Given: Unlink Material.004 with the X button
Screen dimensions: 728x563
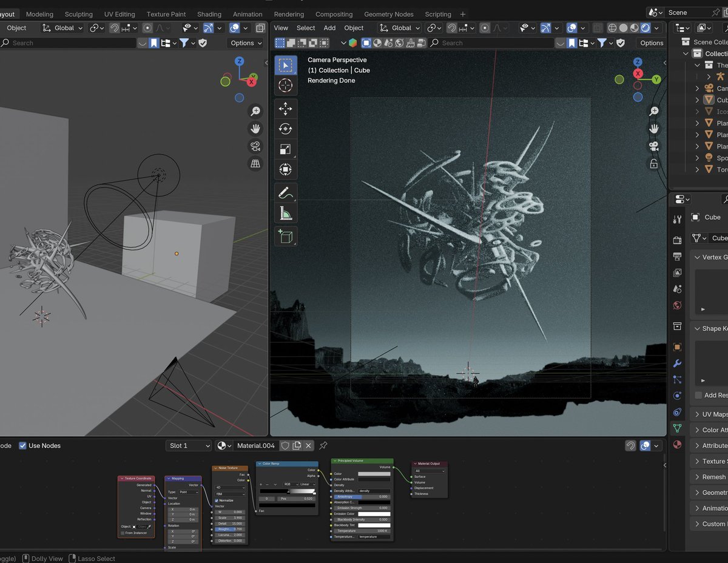Looking at the screenshot, I should point(308,445).
